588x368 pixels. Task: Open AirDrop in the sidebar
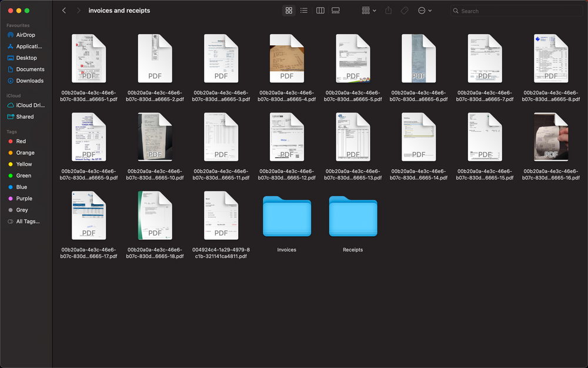[25, 35]
